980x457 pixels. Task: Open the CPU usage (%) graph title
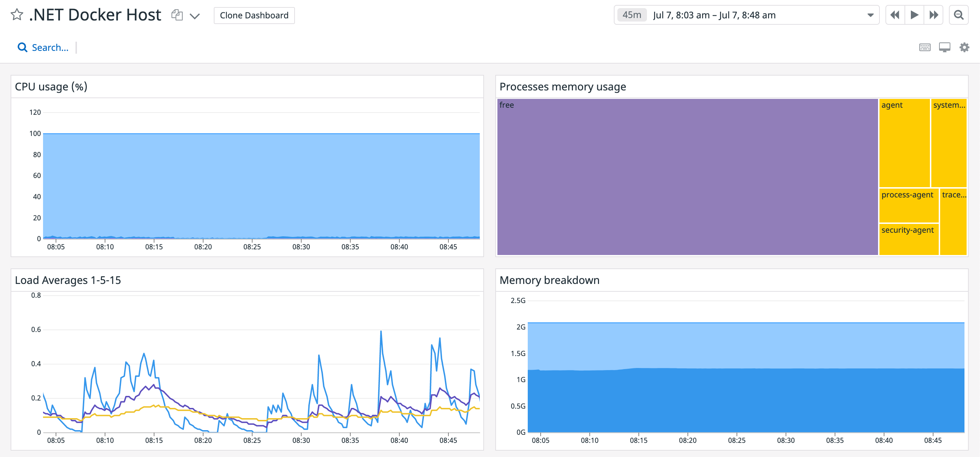tap(50, 87)
